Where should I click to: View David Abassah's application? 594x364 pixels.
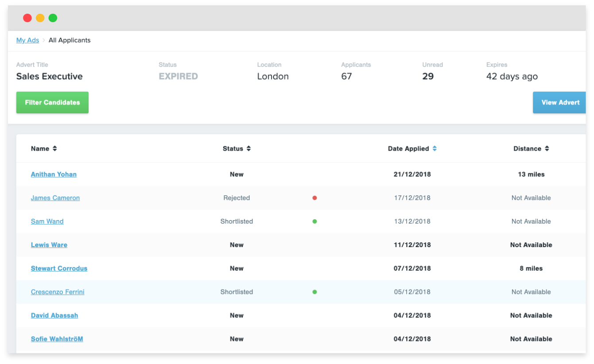[x=54, y=315]
